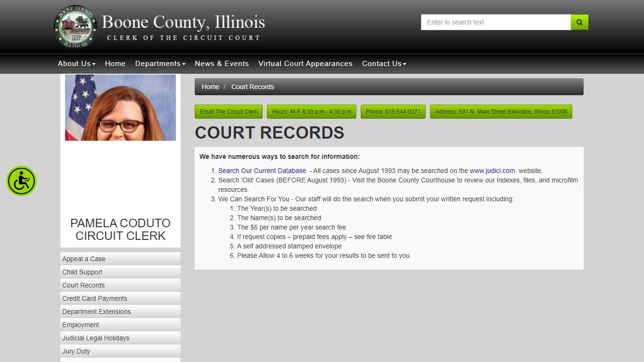Open Department Extensions in sidebar

(120, 312)
